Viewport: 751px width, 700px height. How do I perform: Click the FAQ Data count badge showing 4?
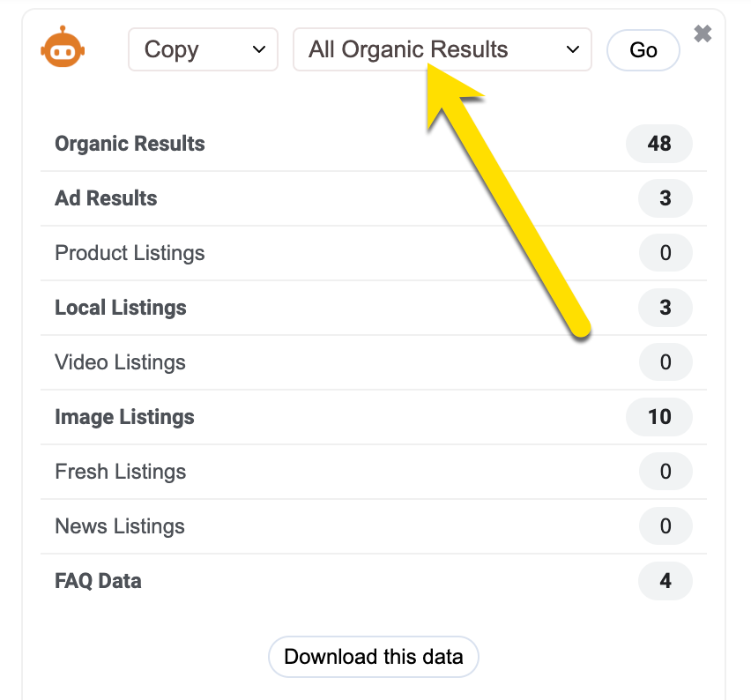pyautogui.click(x=665, y=581)
